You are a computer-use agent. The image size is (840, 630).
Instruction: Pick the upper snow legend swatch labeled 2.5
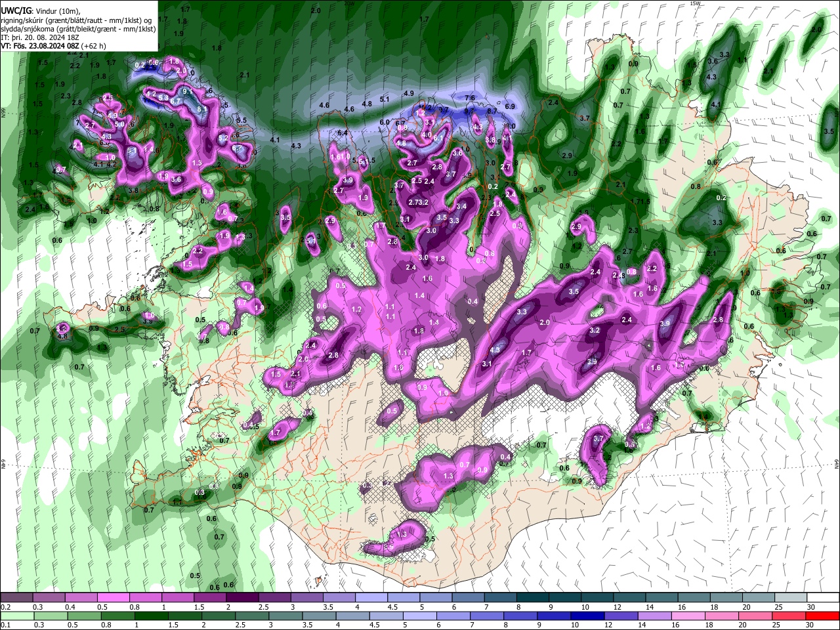(x=274, y=598)
